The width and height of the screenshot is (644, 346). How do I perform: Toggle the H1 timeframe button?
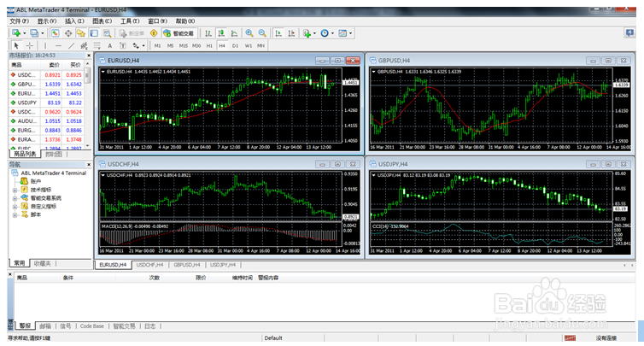(209, 45)
